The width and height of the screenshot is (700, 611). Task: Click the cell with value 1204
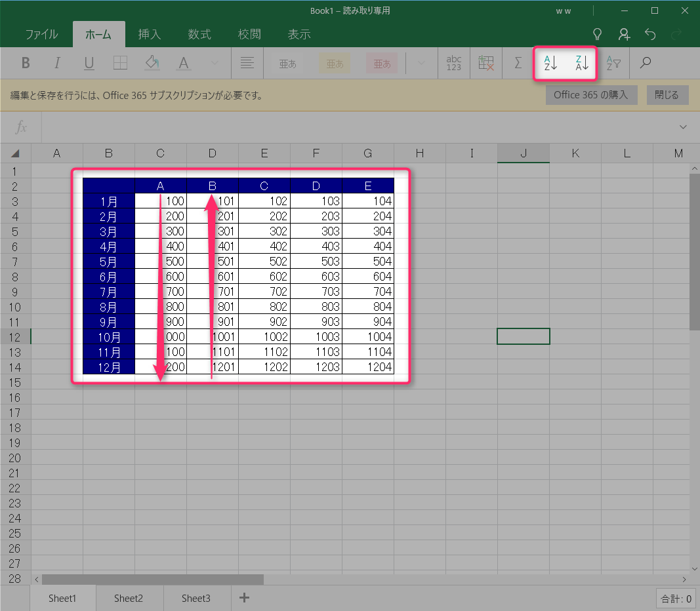pos(368,367)
